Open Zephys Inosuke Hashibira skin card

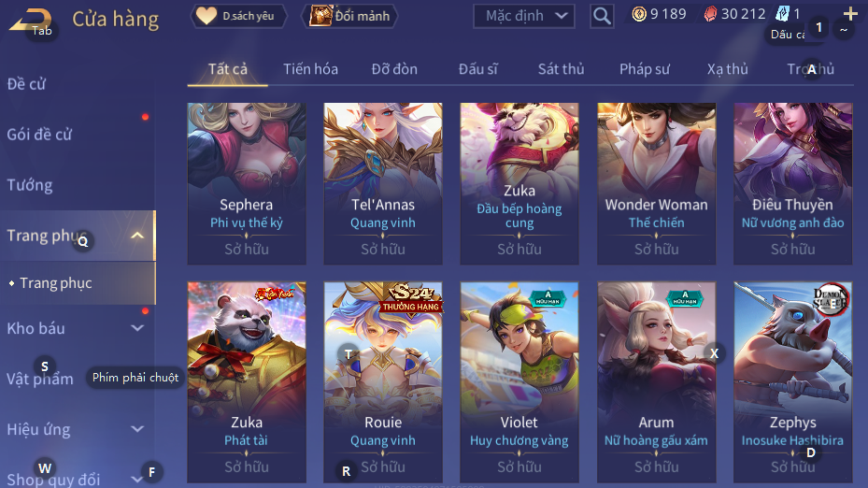click(x=792, y=382)
